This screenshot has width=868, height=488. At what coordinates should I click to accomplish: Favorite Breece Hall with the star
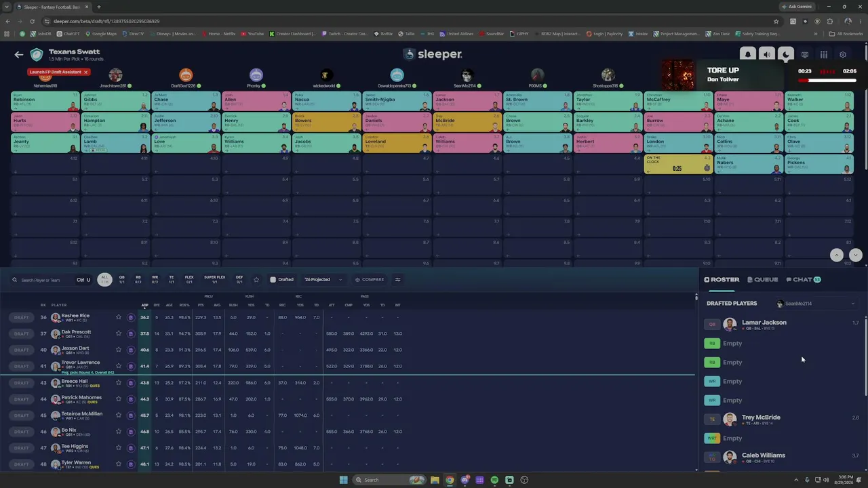(x=119, y=383)
